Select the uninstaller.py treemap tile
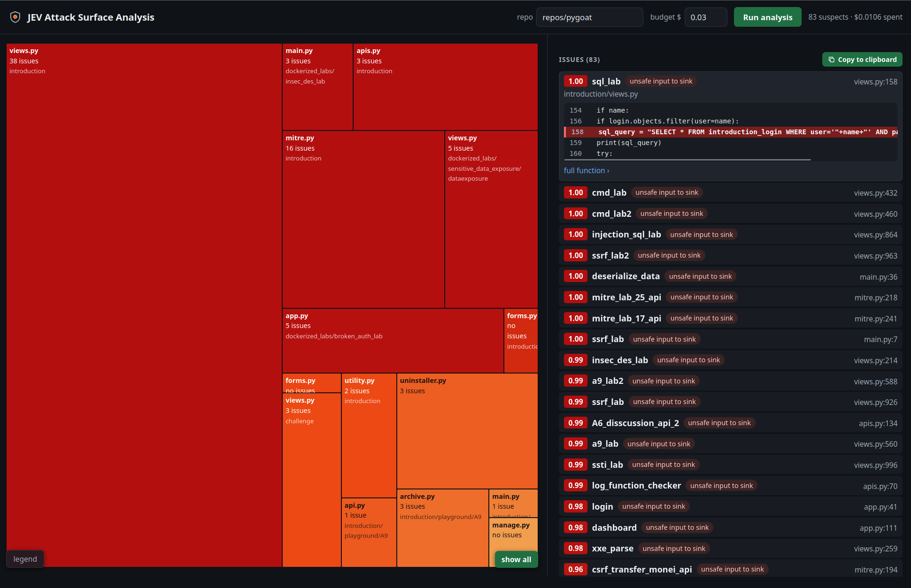Viewport: 911px width, 588px height. click(x=467, y=431)
